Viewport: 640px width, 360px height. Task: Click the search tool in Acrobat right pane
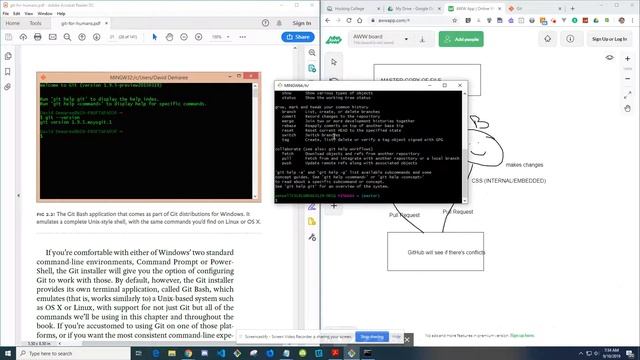(x=312, y=53)
